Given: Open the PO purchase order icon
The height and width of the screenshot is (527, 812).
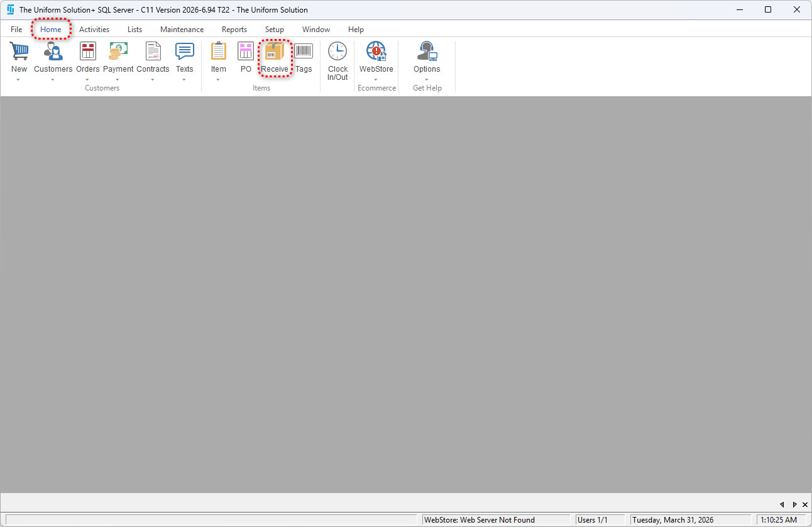Looking at the screenshot, I should tap(246, 52).
